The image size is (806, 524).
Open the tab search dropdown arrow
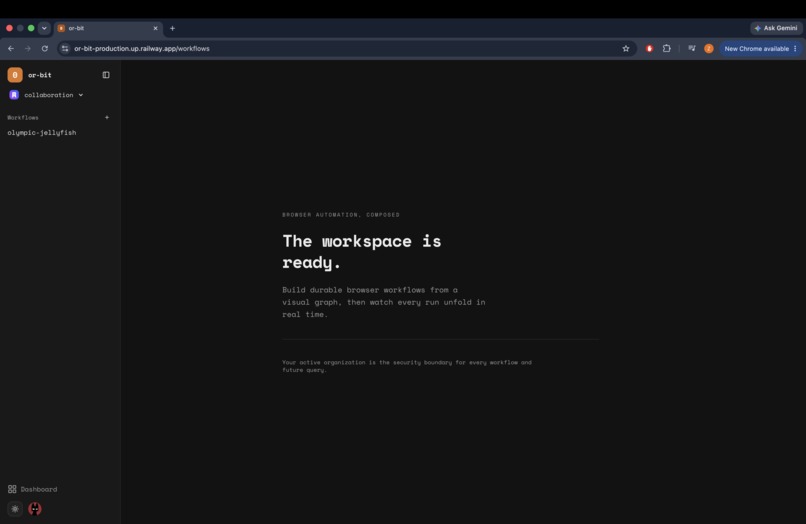[44, 28]
